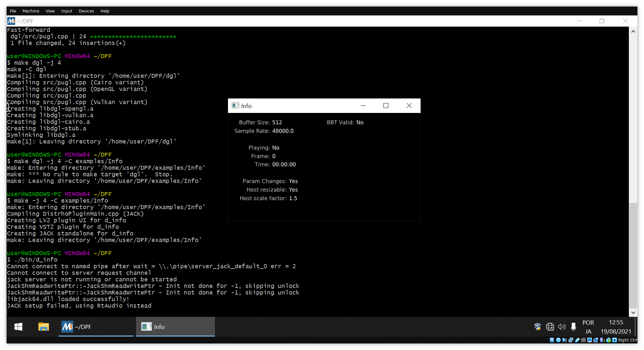Open the Devices menu

click(86, 11)
